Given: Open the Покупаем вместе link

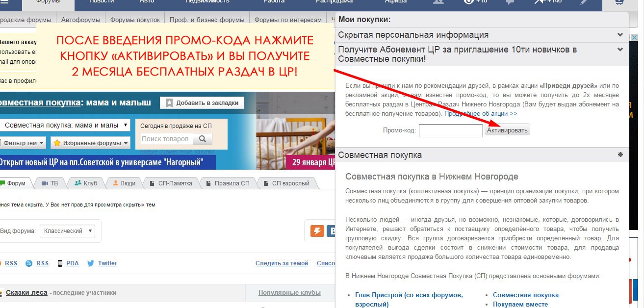Looking at the screenshot, I should point(520,304).
